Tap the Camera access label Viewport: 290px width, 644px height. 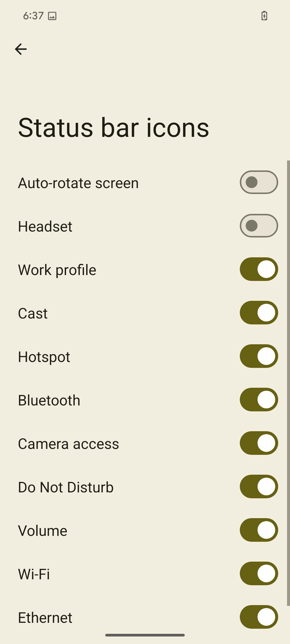point(68,444)
